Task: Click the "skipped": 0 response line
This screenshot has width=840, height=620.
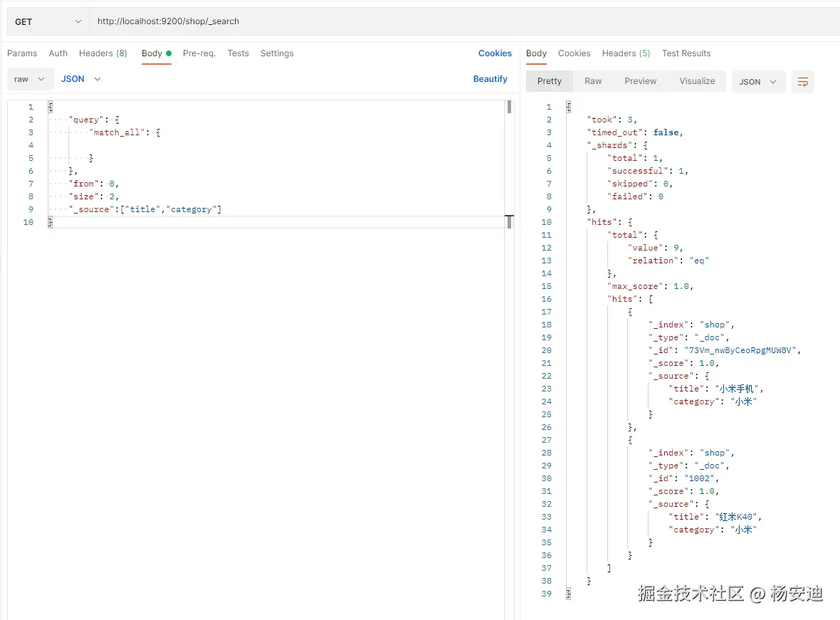Action: tap(640, 184)
